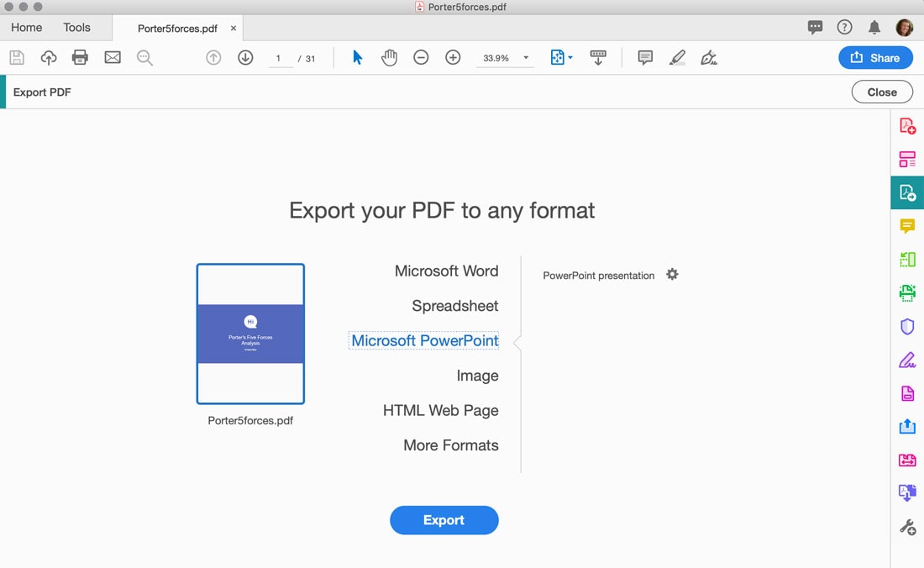Open the Organize Pages tool in sidebar
This screenshot has height=568, width=924.
click(907, 158)
